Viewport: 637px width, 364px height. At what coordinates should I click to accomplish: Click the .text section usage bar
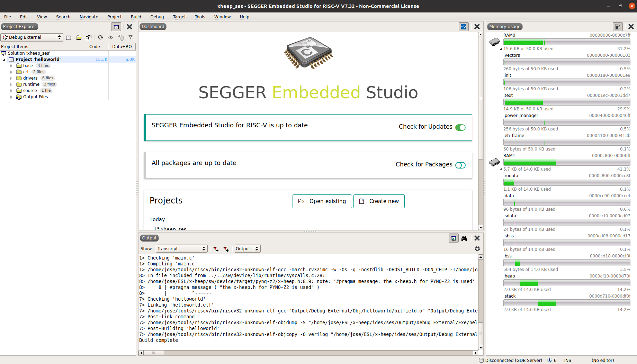coord(567,102)
